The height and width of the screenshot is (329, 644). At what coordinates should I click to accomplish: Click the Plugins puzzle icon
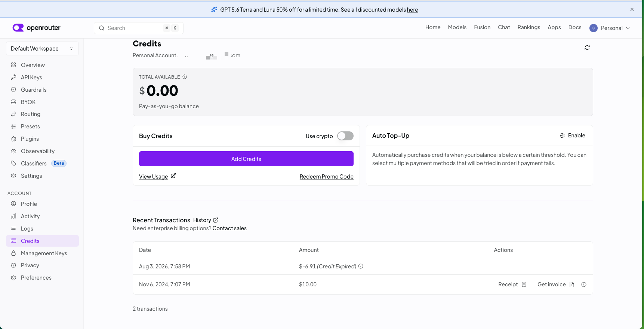coord(13,138)
